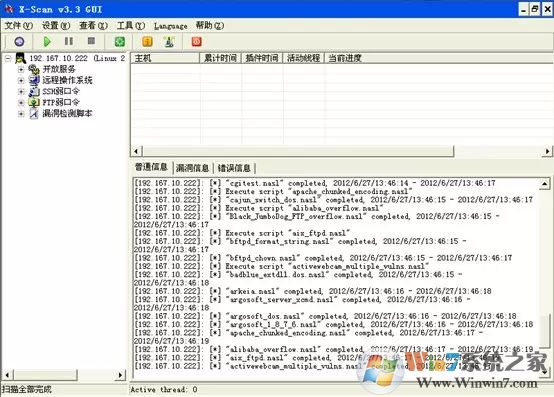Click the green report toolbar icon
This screenshot has width=554, height=397.
click(x=120, y=42)
